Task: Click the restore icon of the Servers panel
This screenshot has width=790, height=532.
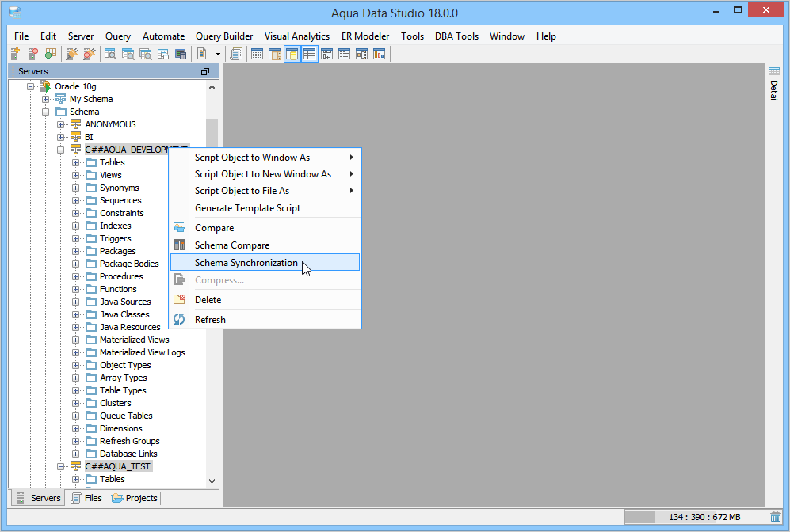Action: pos(205,71)
